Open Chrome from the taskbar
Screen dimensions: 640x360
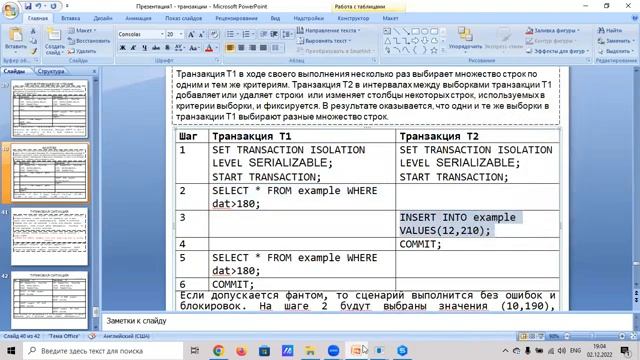(218, 351)
